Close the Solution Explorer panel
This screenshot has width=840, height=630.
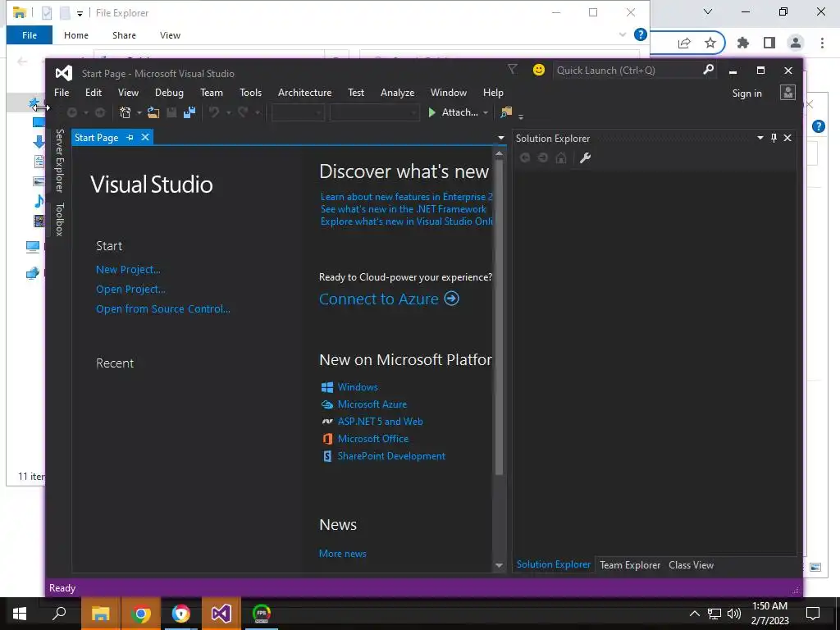pos(787,138)
